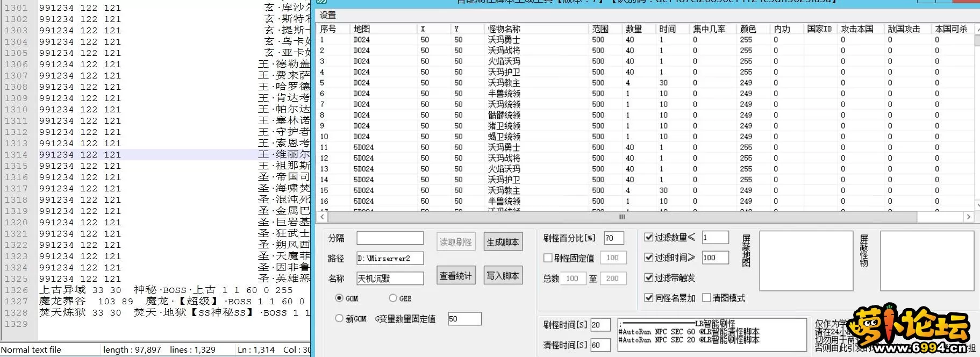Click the 生成脚本 button

point(503,242)
